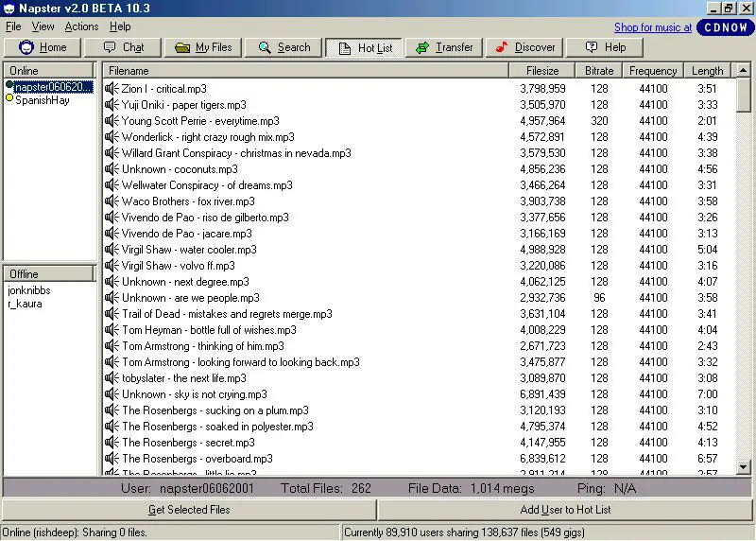Click speaker icon beside Unknown - next degree.mp3
The width and height of the screenshot is (756, 541).
[x=112, y=281]
